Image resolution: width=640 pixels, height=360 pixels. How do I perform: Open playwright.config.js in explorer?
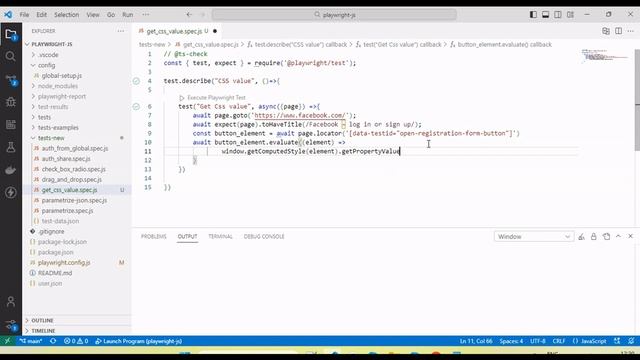point(64,263)
